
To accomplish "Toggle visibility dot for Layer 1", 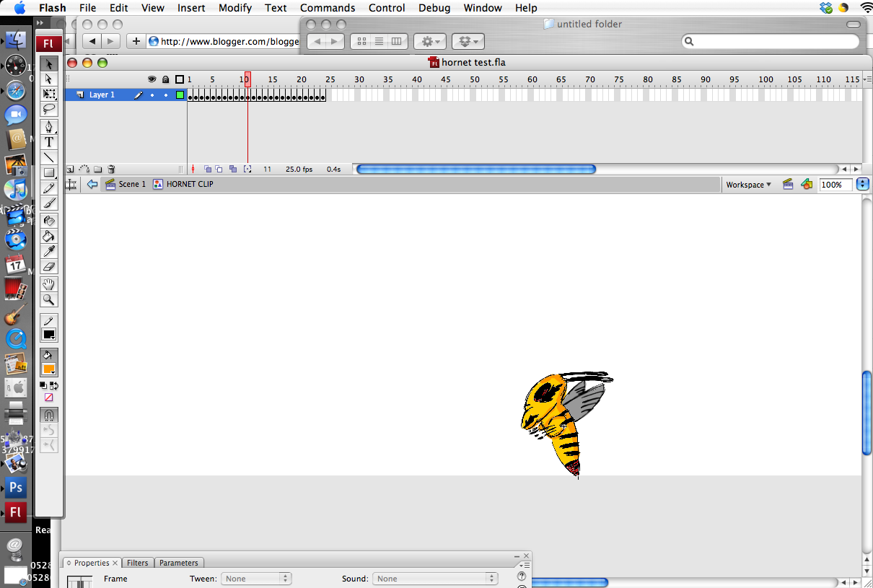I will 152,95.
